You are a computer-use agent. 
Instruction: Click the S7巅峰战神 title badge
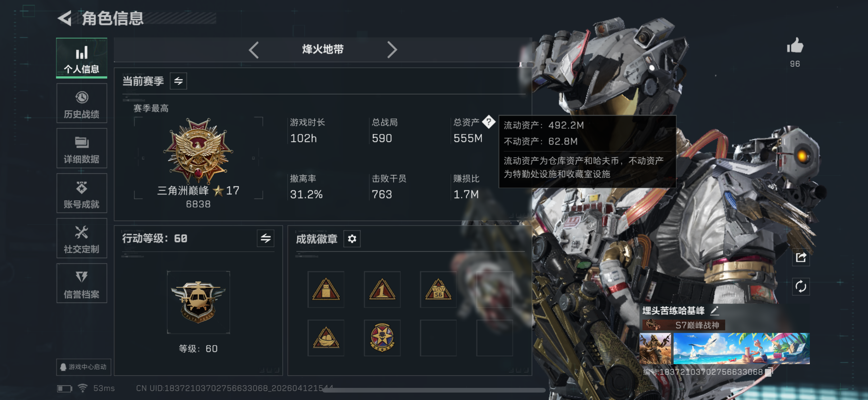pos(684,325)
